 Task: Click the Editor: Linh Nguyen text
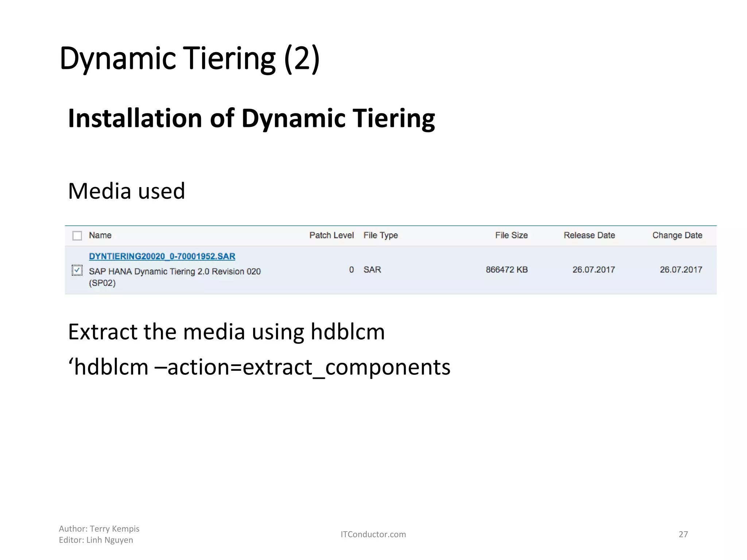(x=96, y=540)
